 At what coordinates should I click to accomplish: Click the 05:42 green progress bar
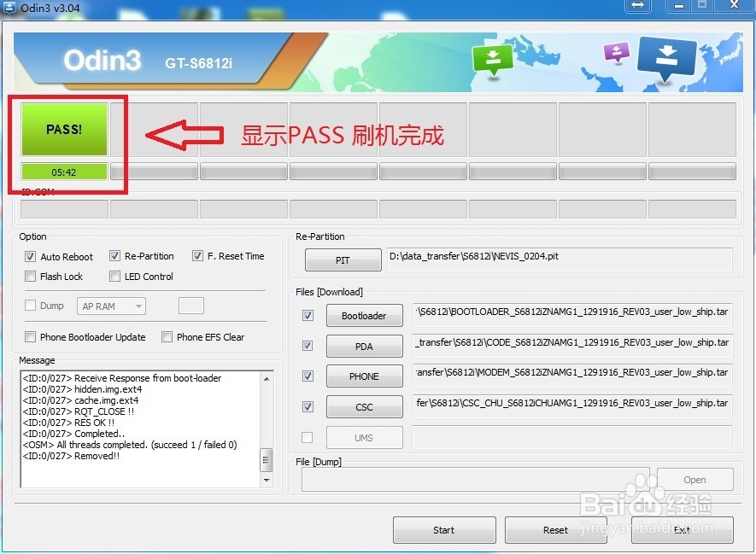point(64,172)
